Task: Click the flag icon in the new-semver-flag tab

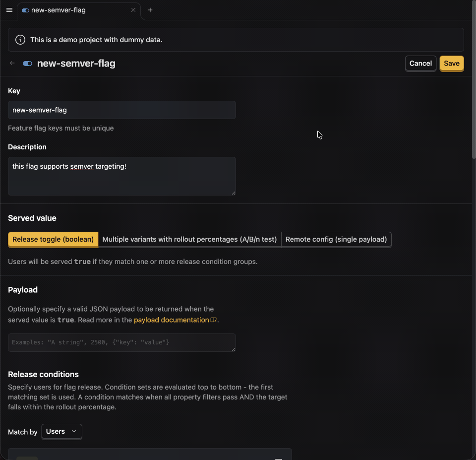Action: click(25, 10)
